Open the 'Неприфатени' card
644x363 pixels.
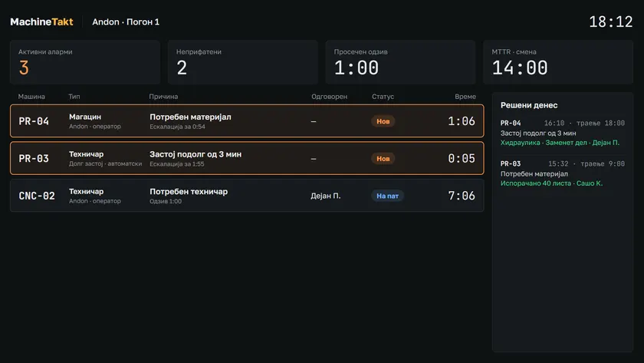243,62
